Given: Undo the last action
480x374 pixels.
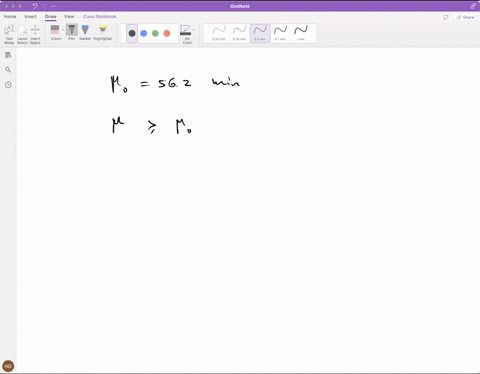Looking at the screenshot, I should point(35,6).
